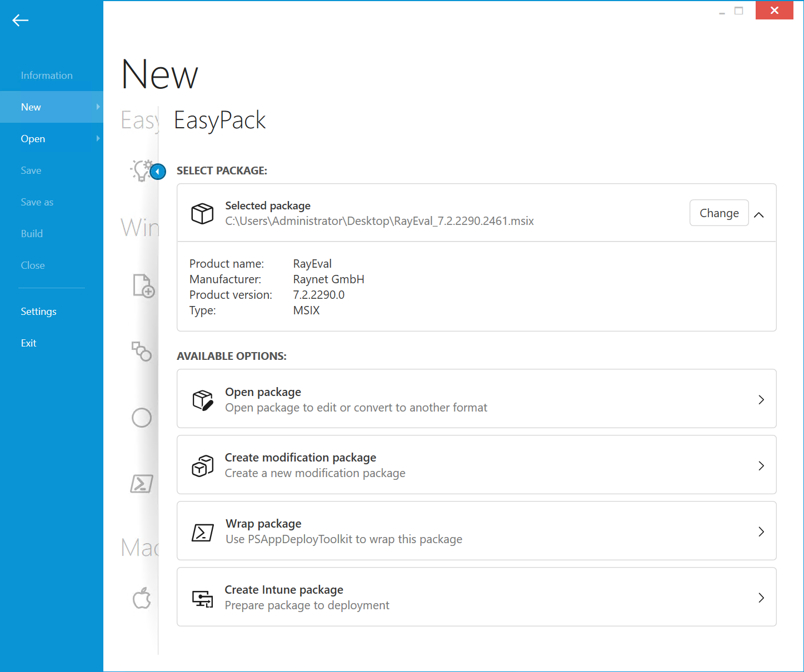Click the package icon next to Selected package
804x672 pixels.
pyautogui.click(x=202, y=213)
